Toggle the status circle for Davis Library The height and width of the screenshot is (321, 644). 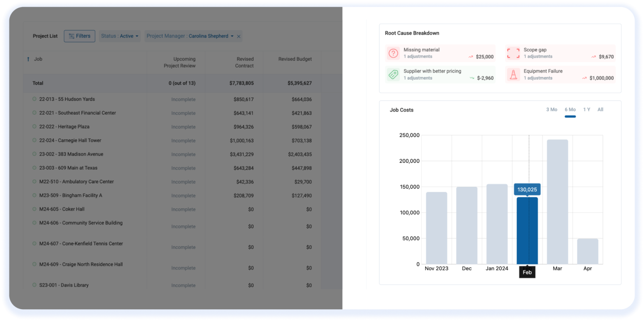click(34, 285)
